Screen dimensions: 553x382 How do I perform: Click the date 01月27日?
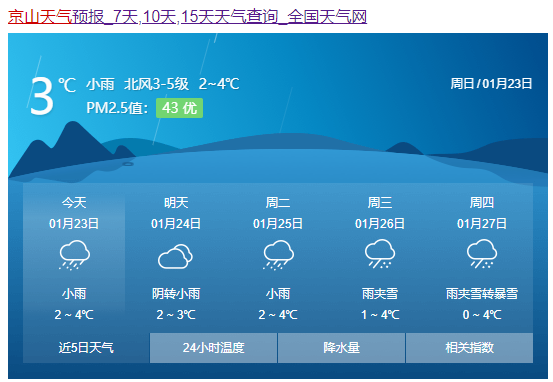click(x=482, y=224)
